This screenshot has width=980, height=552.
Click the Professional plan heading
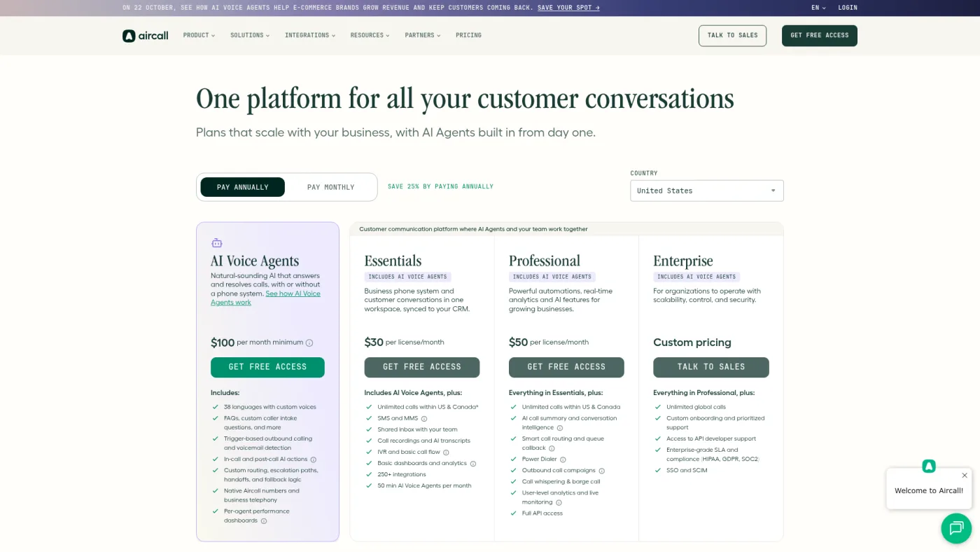(545, 261)
